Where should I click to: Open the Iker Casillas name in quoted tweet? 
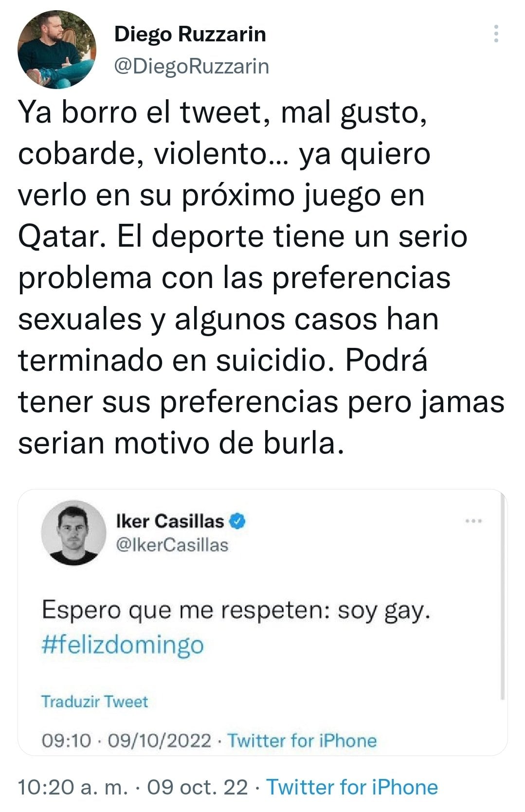(170, 521)
